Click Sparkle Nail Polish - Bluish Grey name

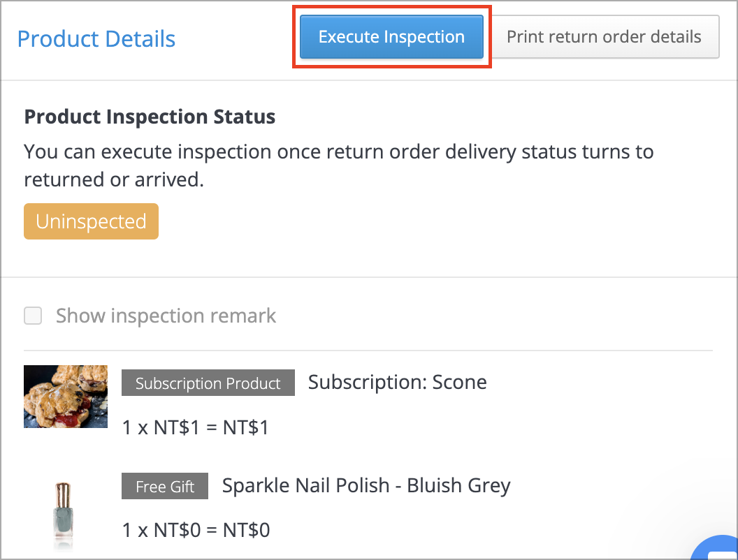[366, 485]
